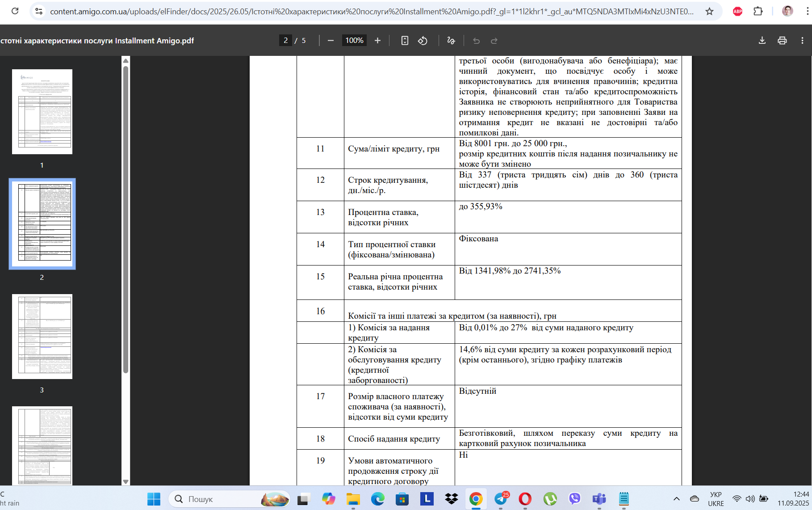812x510 pixels.
Task: Open the blue L app on taskbar
Action: tap(427, 499)
